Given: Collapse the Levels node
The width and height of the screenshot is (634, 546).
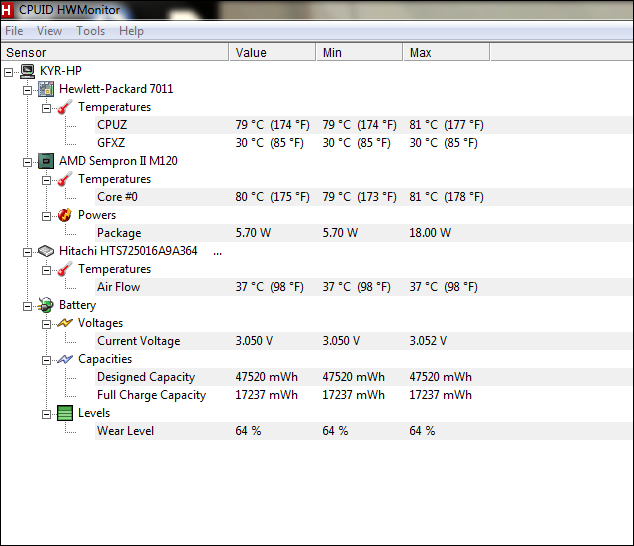Looking at the screenshot, I should tap(46, 415).
